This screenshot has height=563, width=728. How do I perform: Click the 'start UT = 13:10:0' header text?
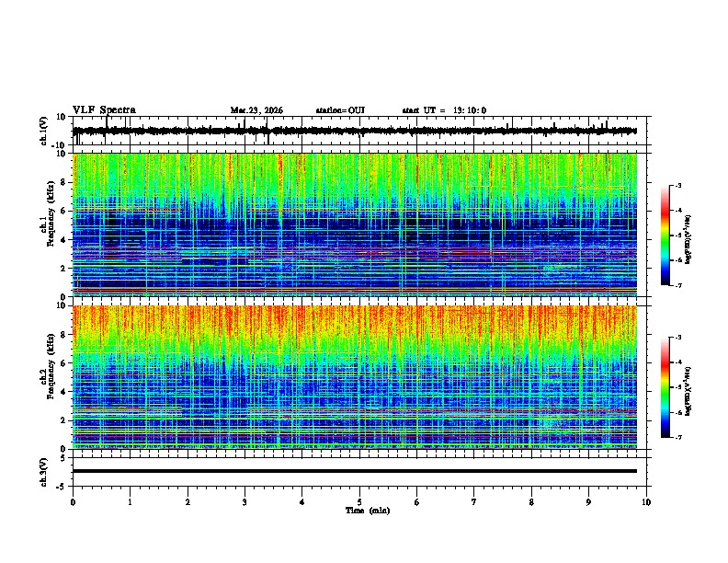[x=444, y=110]
